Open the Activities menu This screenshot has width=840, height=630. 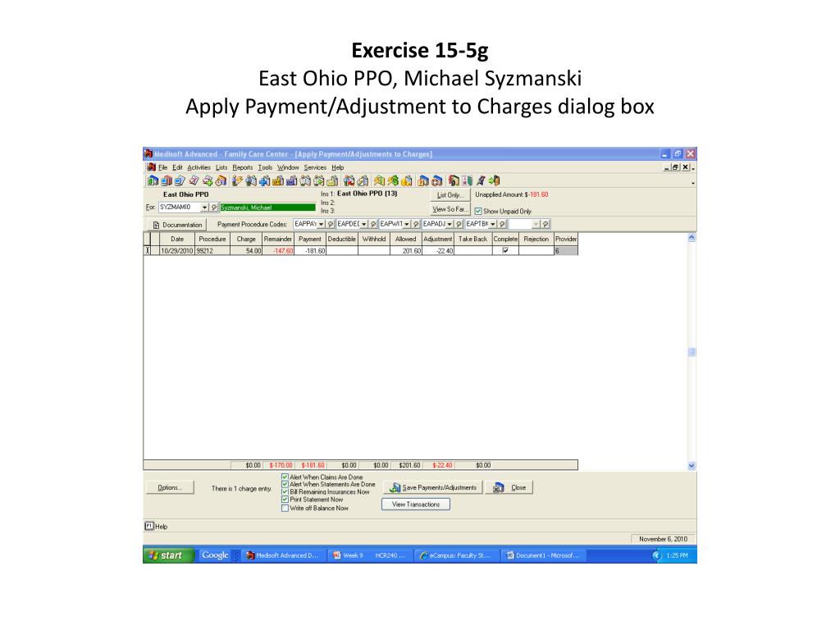pyautogui.click(x=199, y=167)
